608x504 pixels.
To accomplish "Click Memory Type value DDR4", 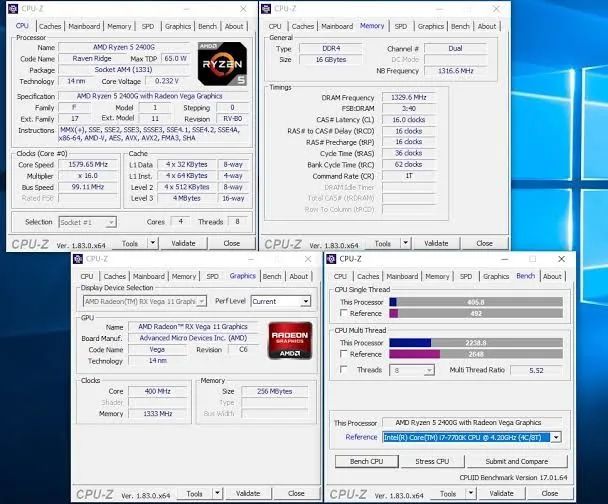I will pyautogui.click(x=331, y=48).
